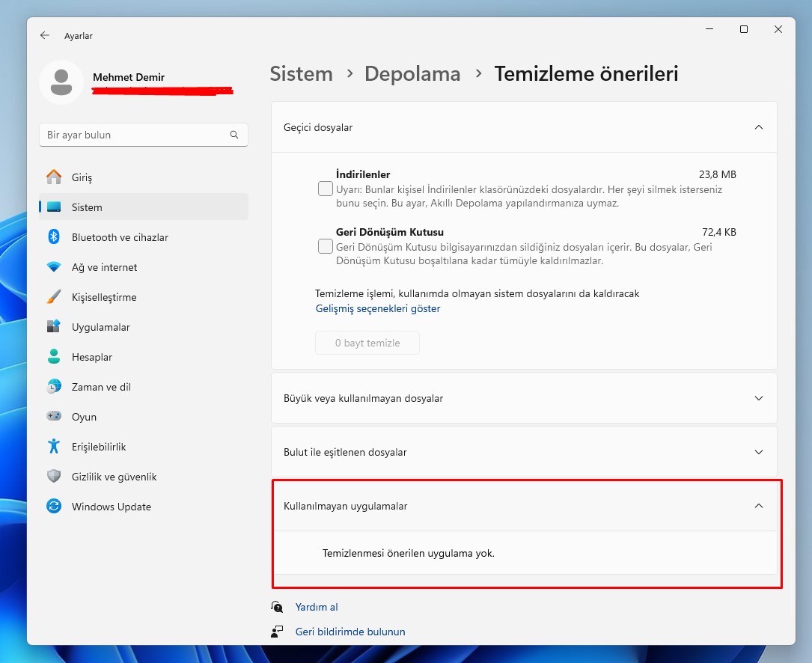Click the Zaman ve dil clock icon

pyautogui.click(x=54, y=386)
